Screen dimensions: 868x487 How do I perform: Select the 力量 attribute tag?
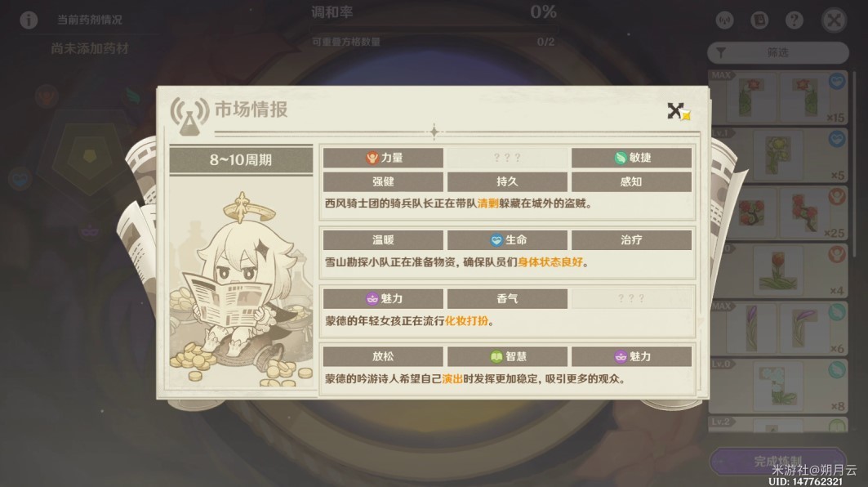(x=383, y=158)
